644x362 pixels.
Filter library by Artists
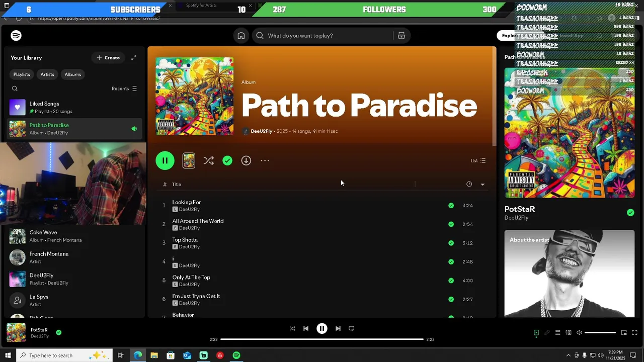point(47,74)
